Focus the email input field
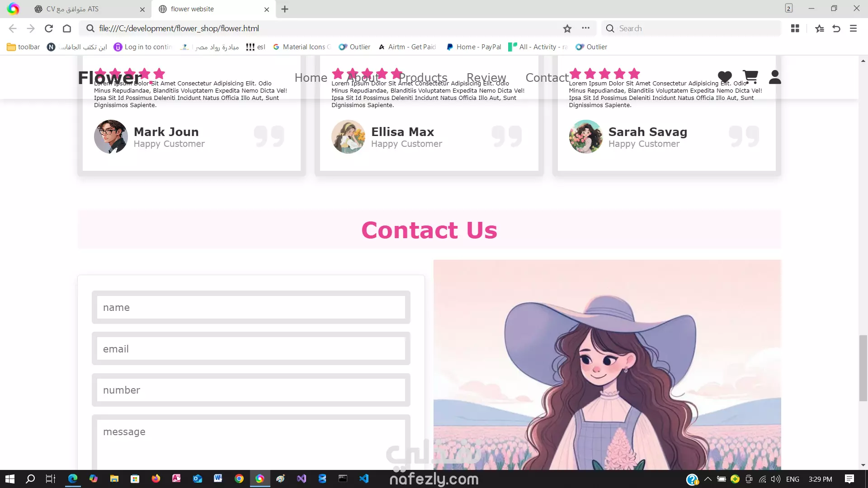The height and width of the screenshot is (488, 868). [x=251, y=349]
